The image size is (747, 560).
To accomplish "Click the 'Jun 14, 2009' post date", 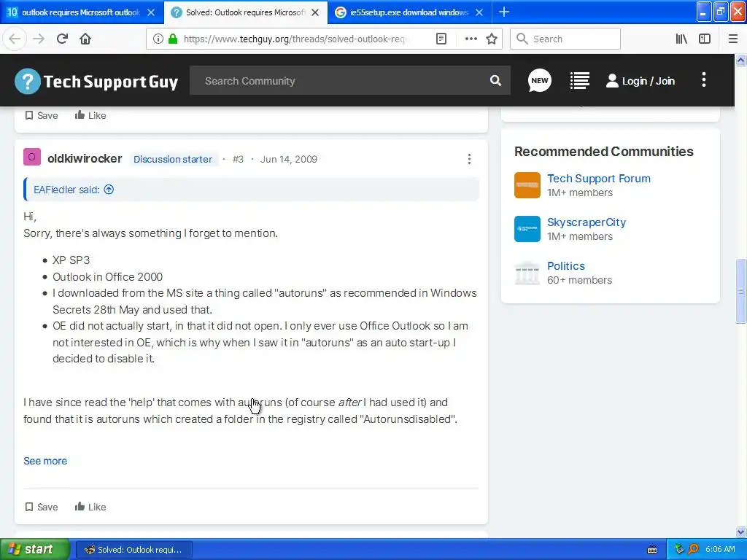I will click(x=289, y=159).
